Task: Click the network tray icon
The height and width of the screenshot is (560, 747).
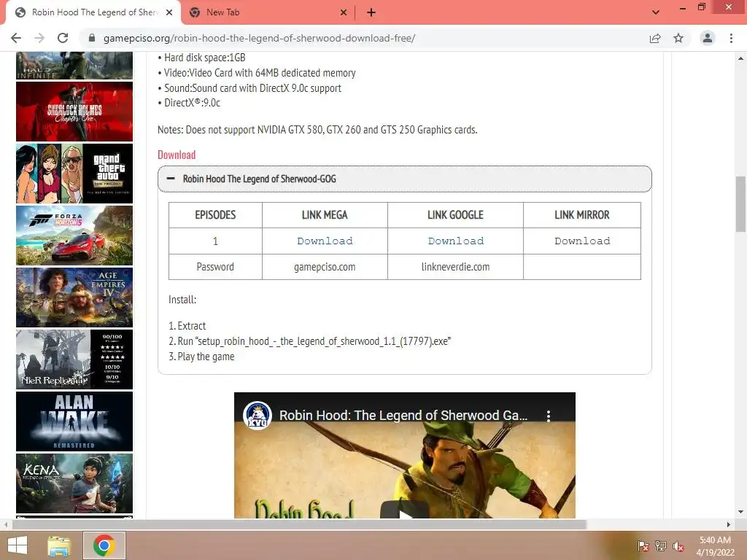Action: pyautogui.click(x=661, y=546)
